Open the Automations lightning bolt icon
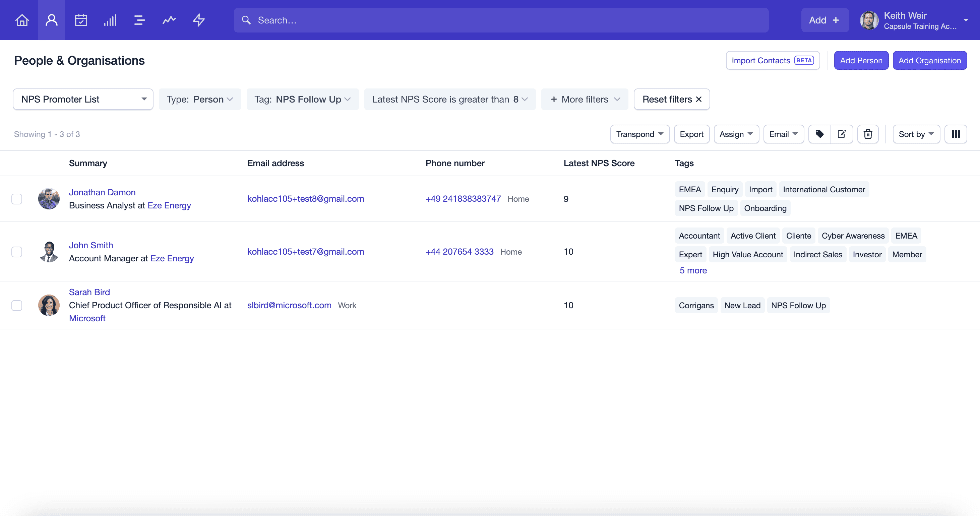 click(x=199, y=20)
